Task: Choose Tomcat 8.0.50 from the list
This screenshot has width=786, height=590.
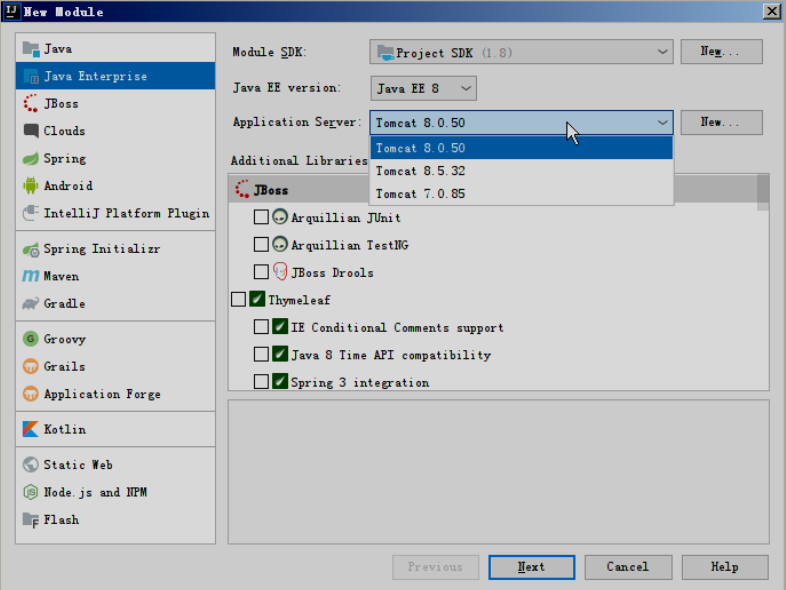Action: tap(521, 148)
